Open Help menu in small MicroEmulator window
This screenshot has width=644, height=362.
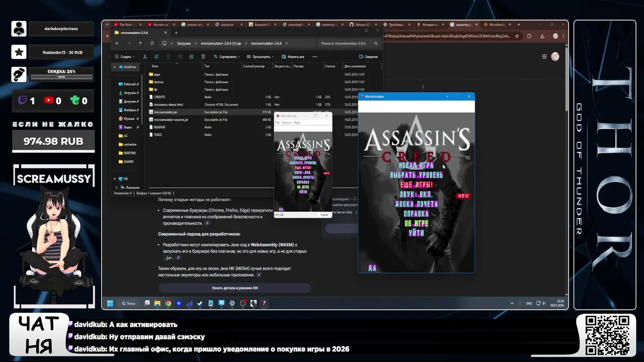click(297, 123)
